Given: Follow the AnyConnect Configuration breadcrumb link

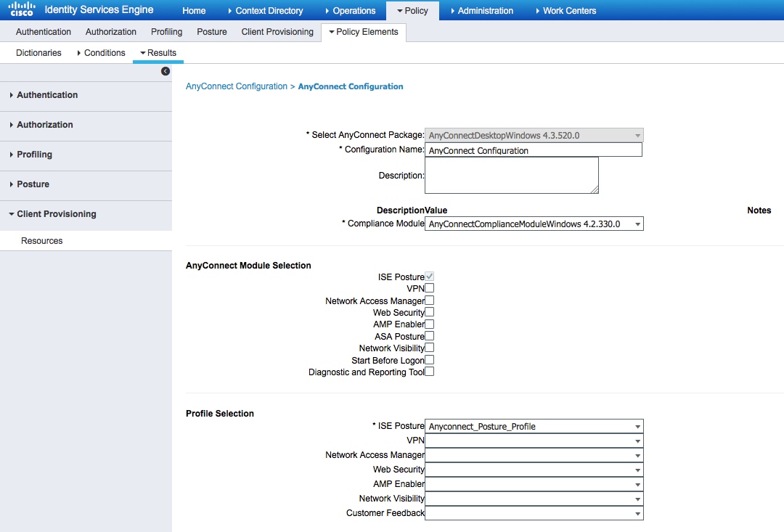Looking at the screenshot, I should pyautogui.click(x=237, y=86).
